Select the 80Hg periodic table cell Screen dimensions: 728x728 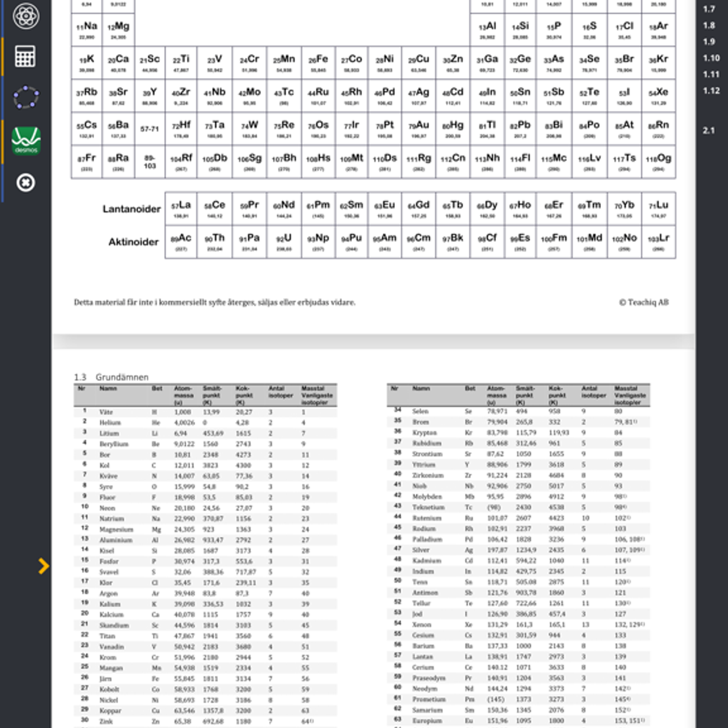point(453,129)
